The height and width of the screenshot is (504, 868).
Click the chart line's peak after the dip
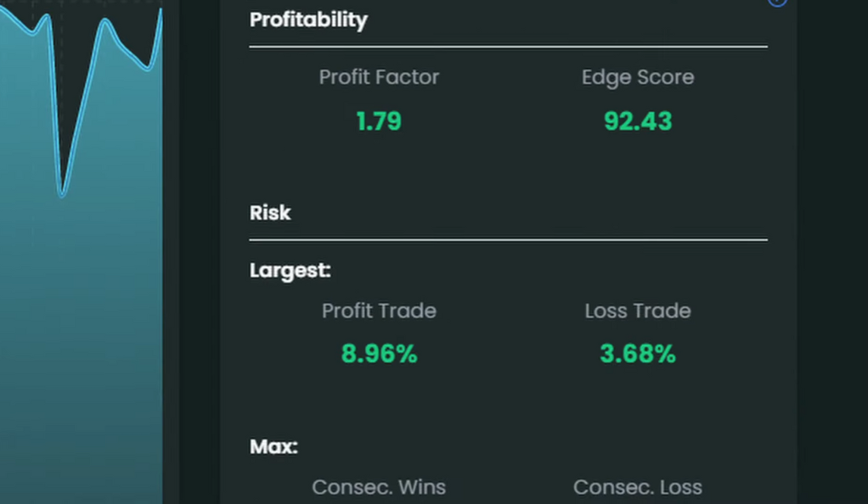[105, 21]
